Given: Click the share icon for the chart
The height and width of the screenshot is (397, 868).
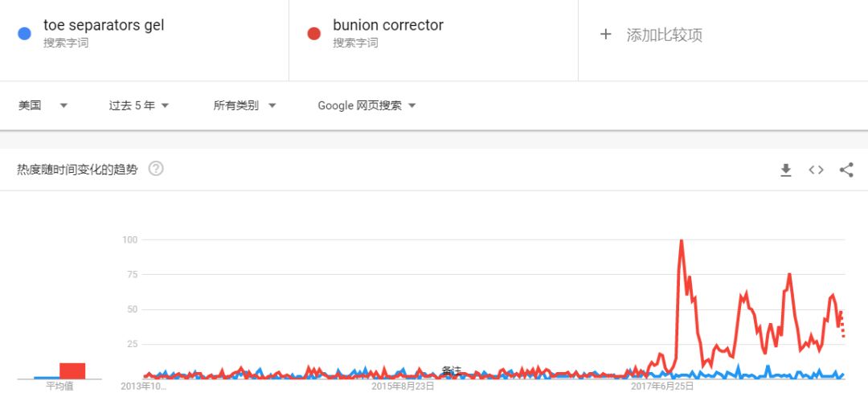Looking at the screenshot, I should pos(845,170).
